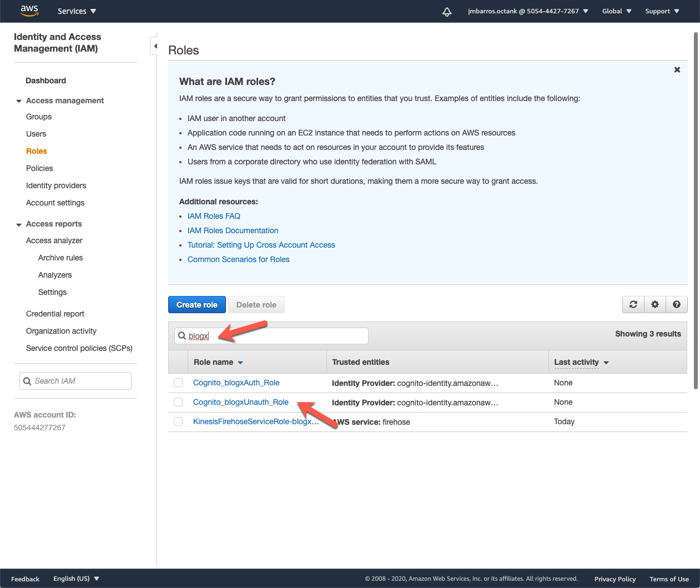Click the AWS account ID 505444277267

pos(39,428)
